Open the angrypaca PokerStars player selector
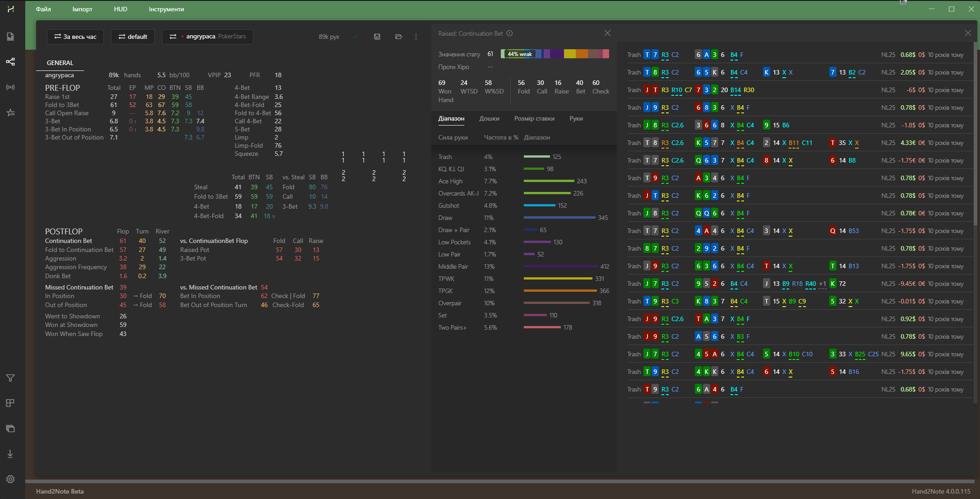980x499 pixels. tap(208, 37)
